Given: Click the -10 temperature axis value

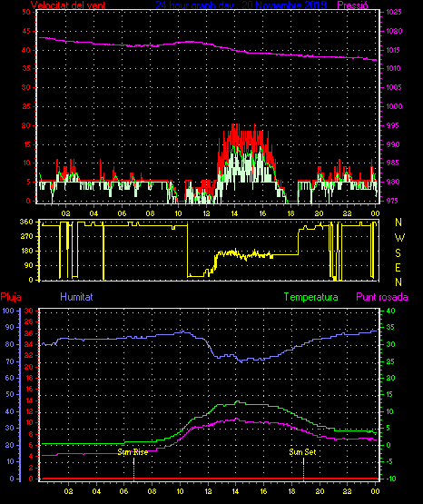Looking at the screenshot, I should click(x=390, y=479).
